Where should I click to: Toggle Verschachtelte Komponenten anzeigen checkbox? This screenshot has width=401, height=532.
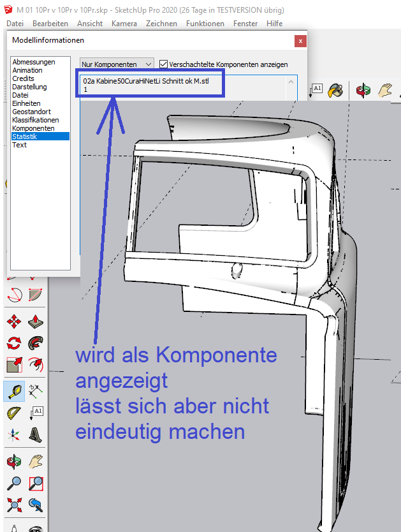(x=164, y=64)
